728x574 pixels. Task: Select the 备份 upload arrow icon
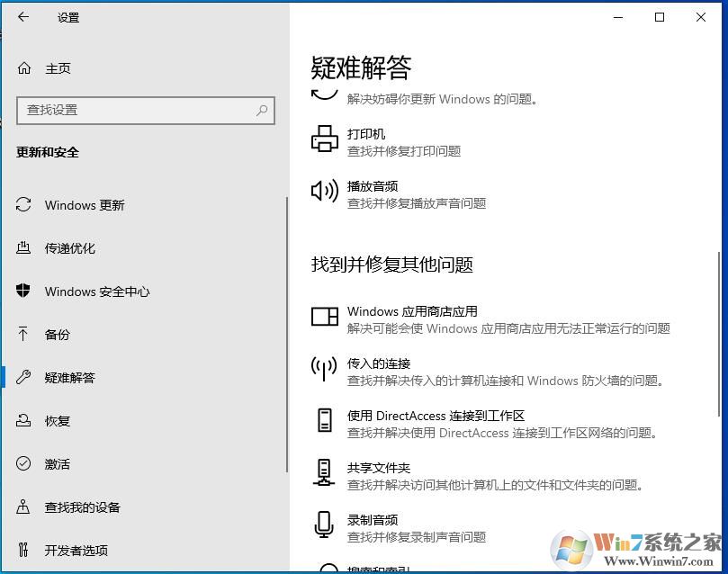click(x=23, y=334)
